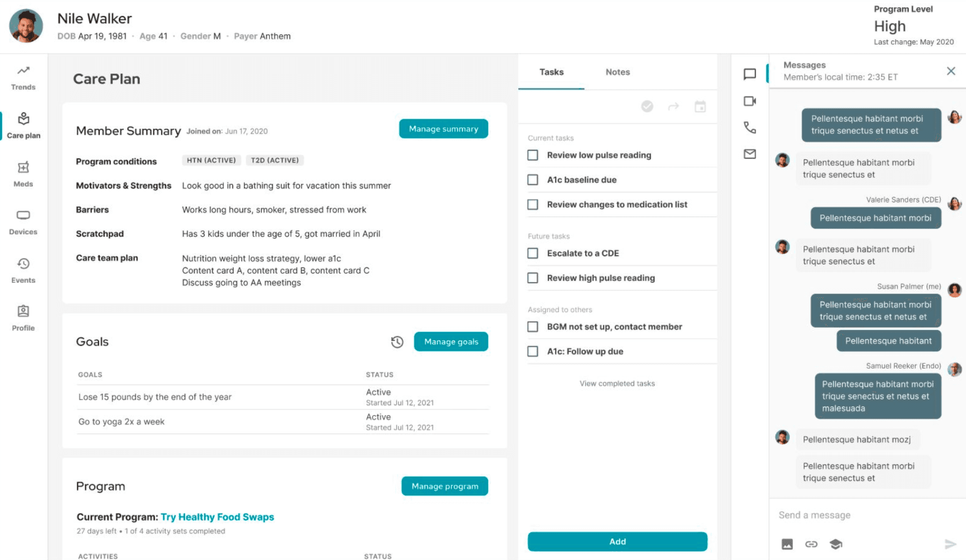Open the goals history clock icon

tap(397, 342)
